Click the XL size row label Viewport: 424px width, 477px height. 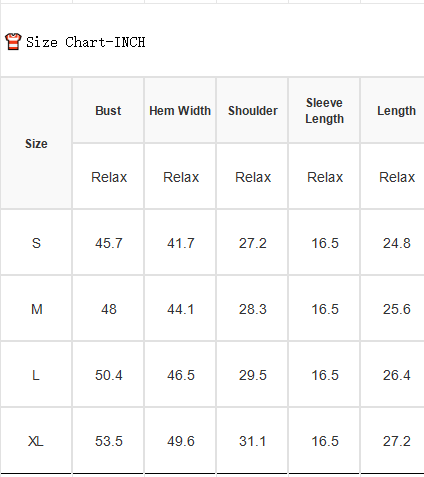point(36,441)
